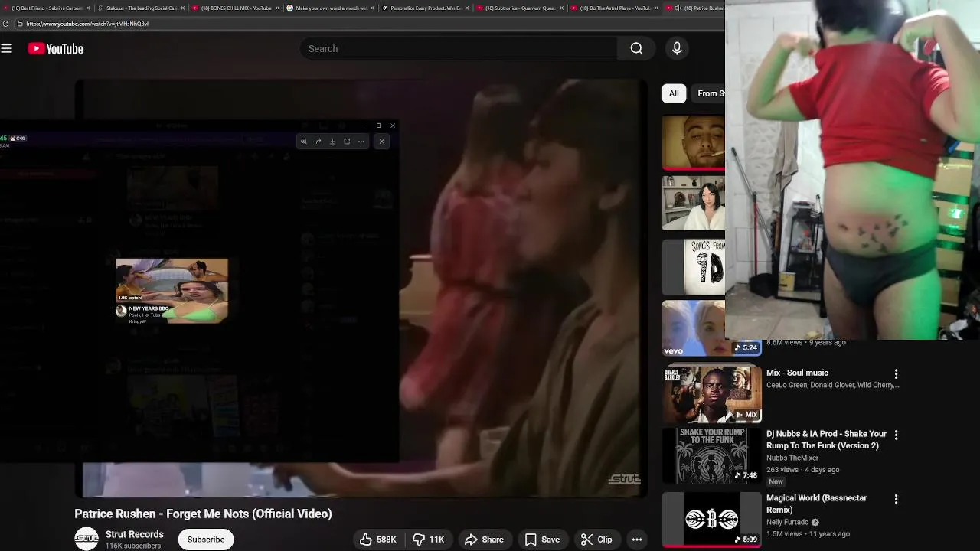Switch to Personalize Every Product tab
980x551 pixels.
click(x=425, y=8)
